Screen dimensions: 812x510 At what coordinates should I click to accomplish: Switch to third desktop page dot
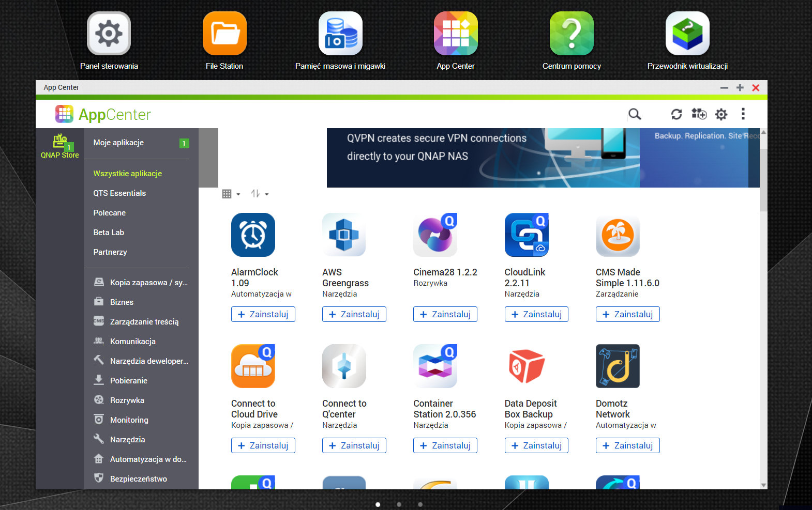(420, 504)
